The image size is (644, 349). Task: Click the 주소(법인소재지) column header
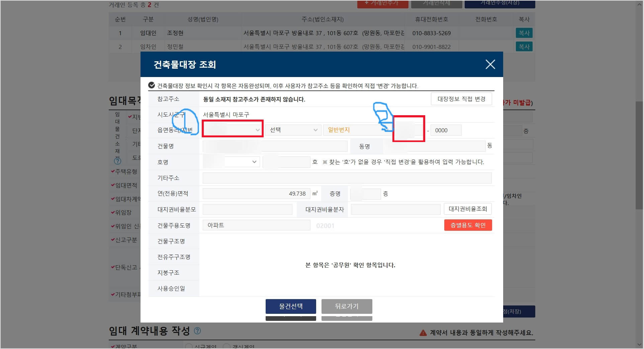323,19
